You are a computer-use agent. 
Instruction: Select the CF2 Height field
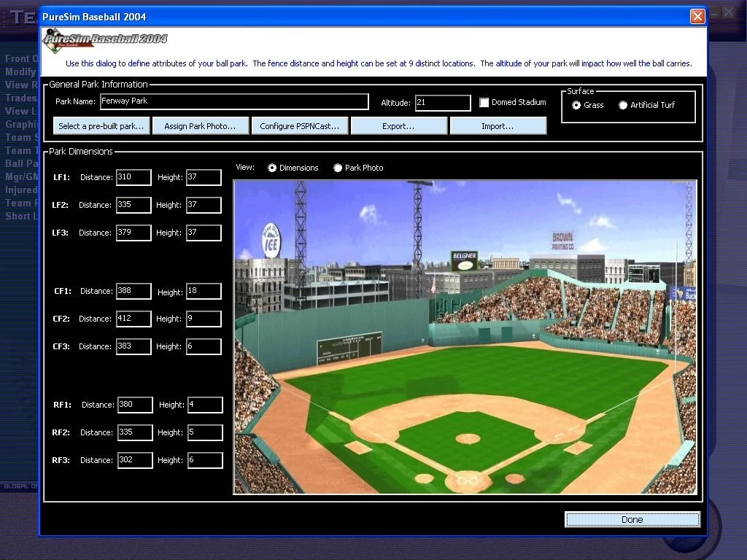click(x=204, y=319)
